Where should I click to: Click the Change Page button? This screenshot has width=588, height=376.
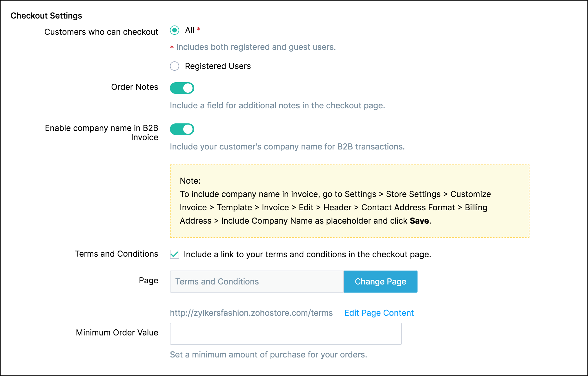[380, 282]
